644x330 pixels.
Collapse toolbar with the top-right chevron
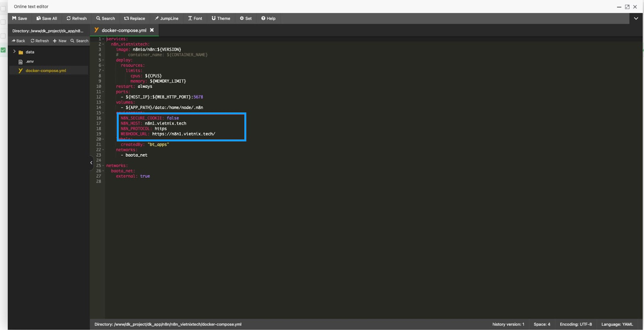pos(636,19)
